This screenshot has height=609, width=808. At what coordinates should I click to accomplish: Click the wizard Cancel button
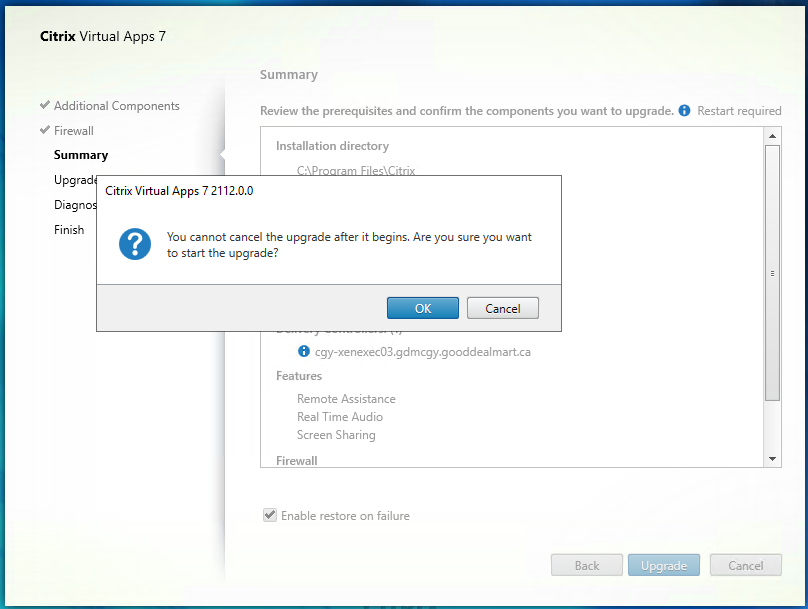point(746,565)
